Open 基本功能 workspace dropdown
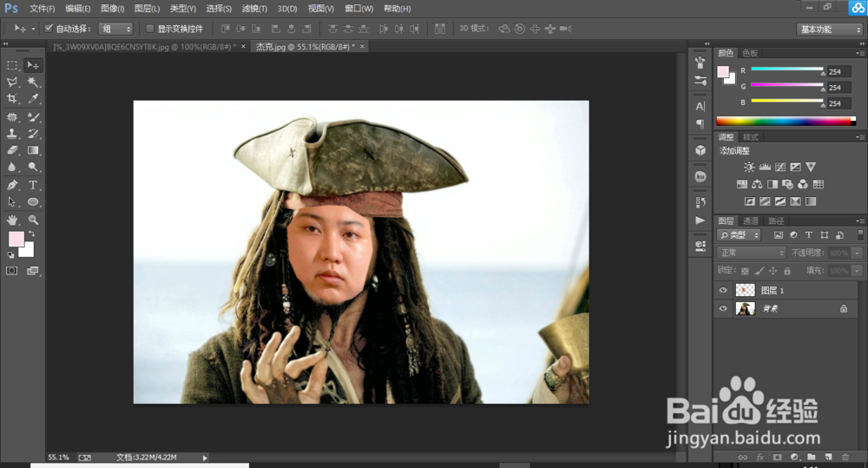This screenshot has height=468, width=868. coord(830,30)
